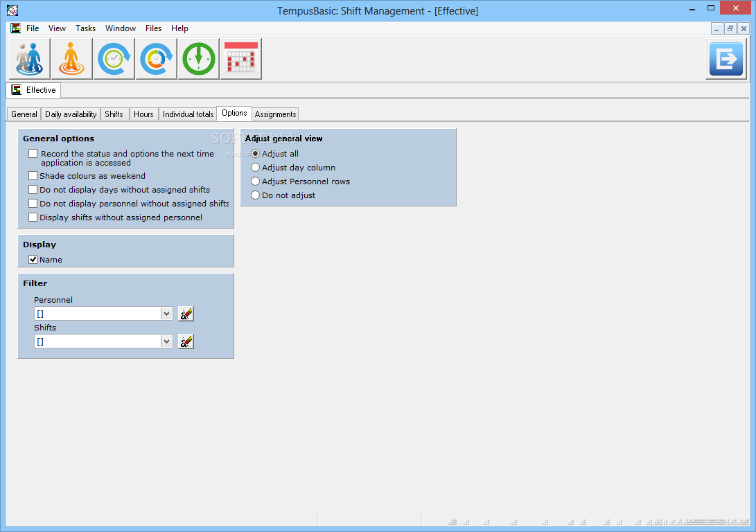Open the red calendar grid toolbar icon

click(241, 59)
